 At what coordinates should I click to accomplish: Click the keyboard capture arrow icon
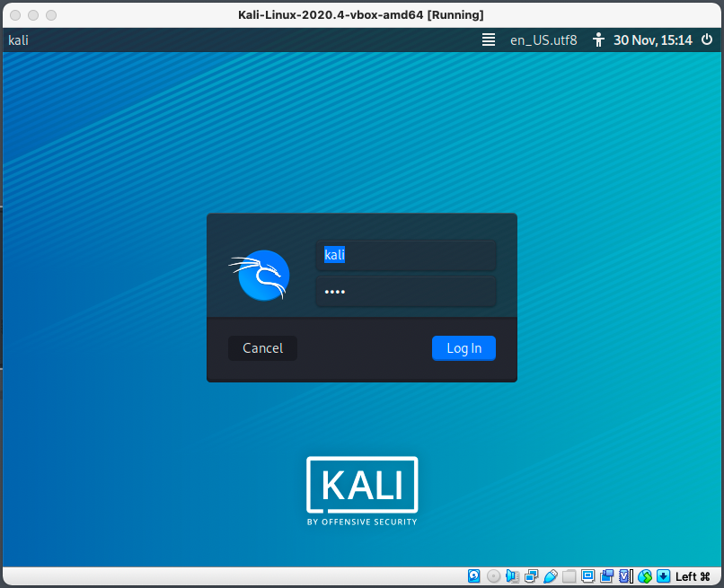[663, 575]
